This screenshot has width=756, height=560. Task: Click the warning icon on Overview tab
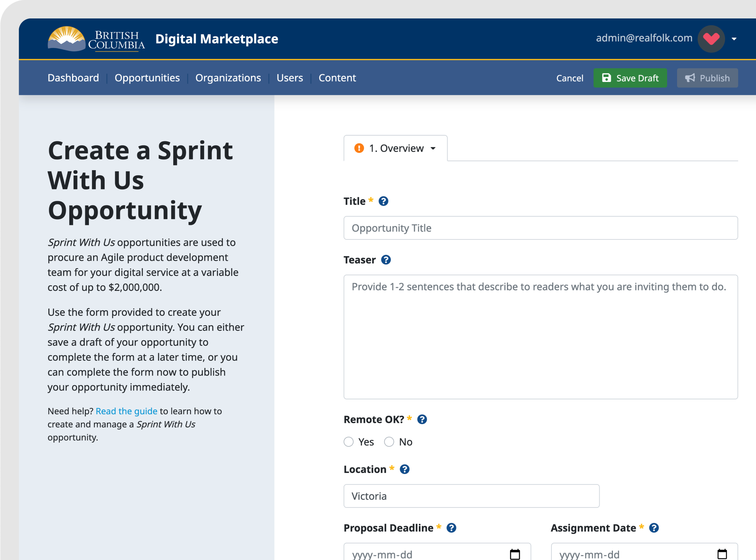click(359, 148)
